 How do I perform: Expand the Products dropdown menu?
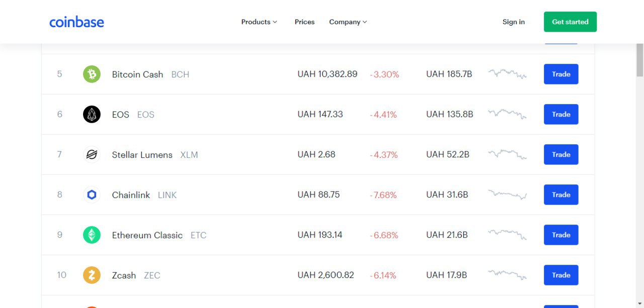259,22
